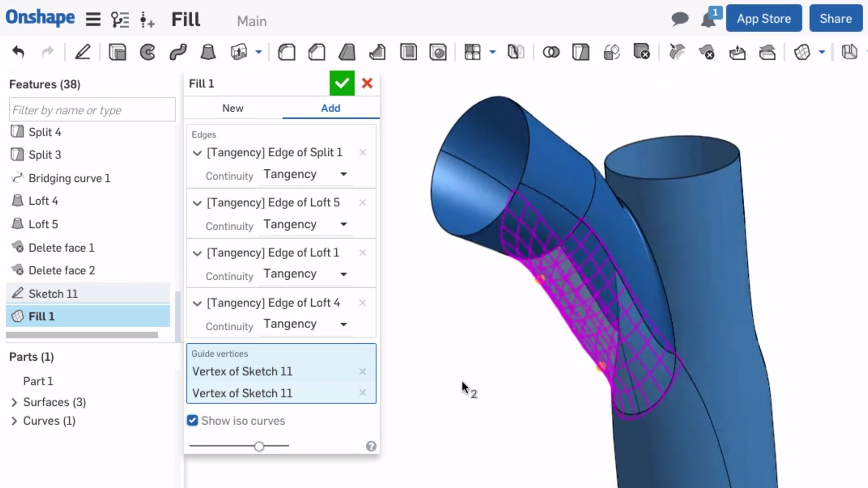Select the Extrude tool
This screenshot has height=488, width=868.
coord(117,52)
